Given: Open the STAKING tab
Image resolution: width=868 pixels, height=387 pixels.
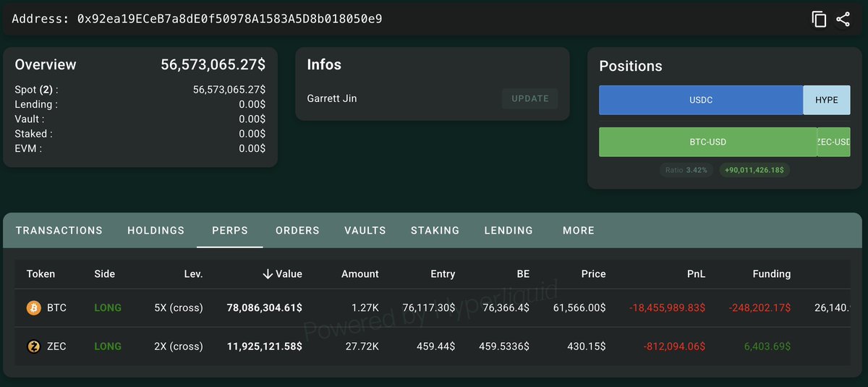Looking at the screenshot, I should [x=435, y=231].
